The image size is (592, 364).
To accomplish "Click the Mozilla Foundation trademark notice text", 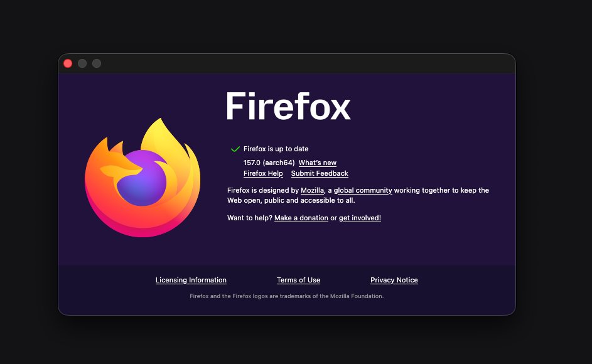I will point(286,296).
